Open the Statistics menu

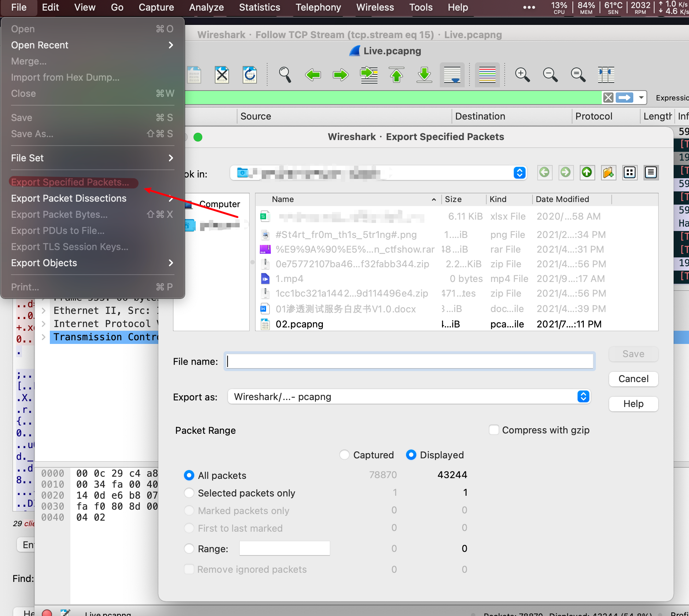point(259,7)
